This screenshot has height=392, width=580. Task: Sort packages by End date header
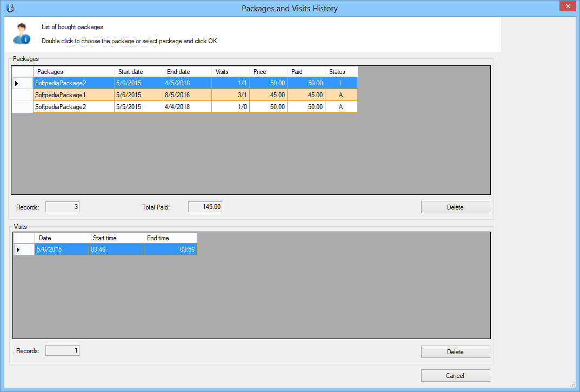[187, 72]
